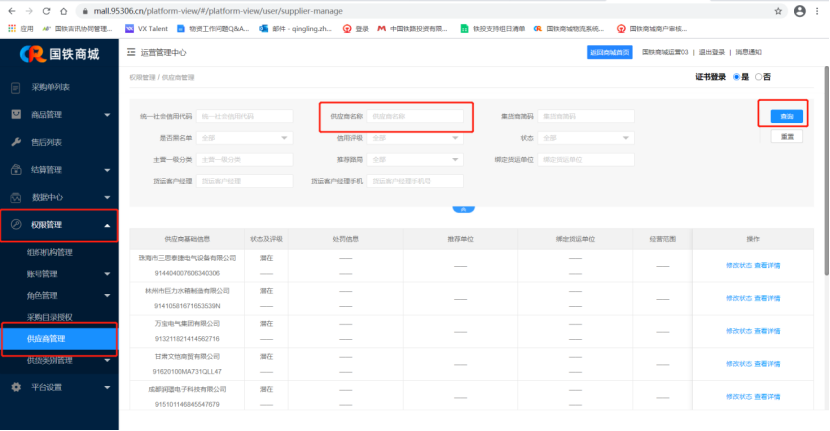Open the 信用评级 dropdown

click(415, 138)
